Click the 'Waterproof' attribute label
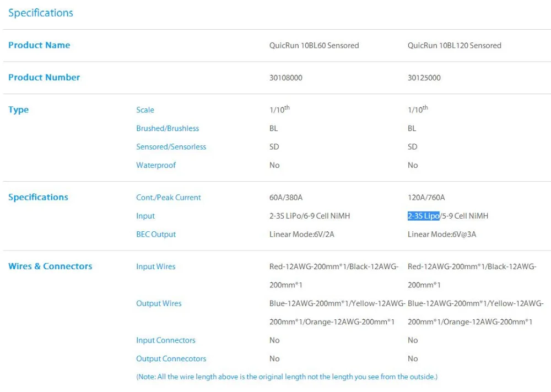The height and width of the screenshot is (392, 551). coord(156,165)
